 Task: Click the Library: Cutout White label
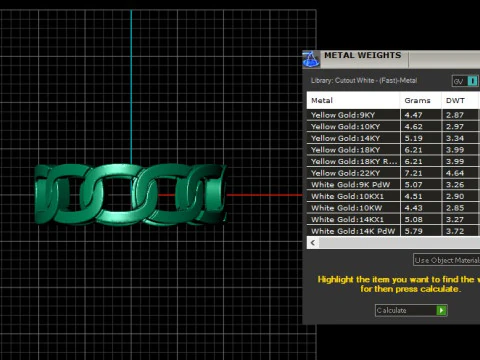point(364,81)
